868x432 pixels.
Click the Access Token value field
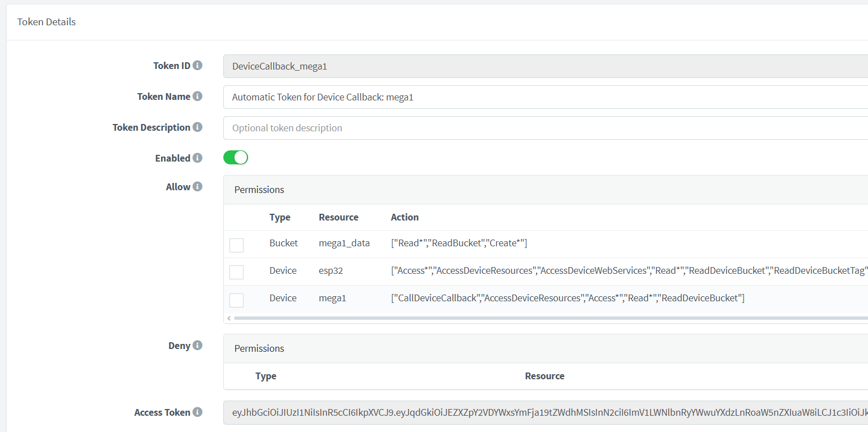coord(544,413)
